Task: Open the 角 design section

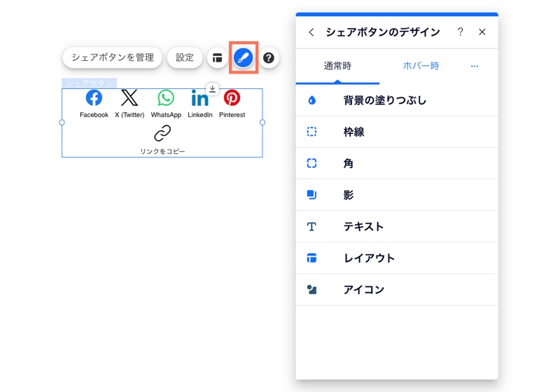Action: [397, 163]
